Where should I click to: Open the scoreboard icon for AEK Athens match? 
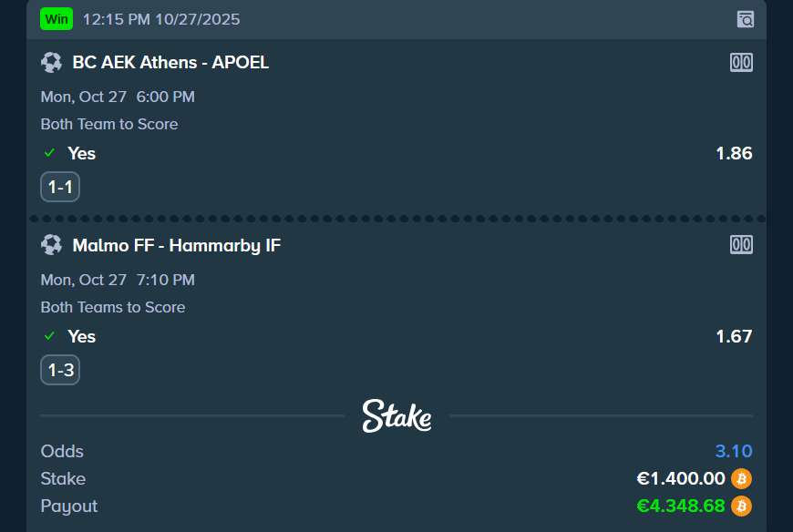[741, 63]
